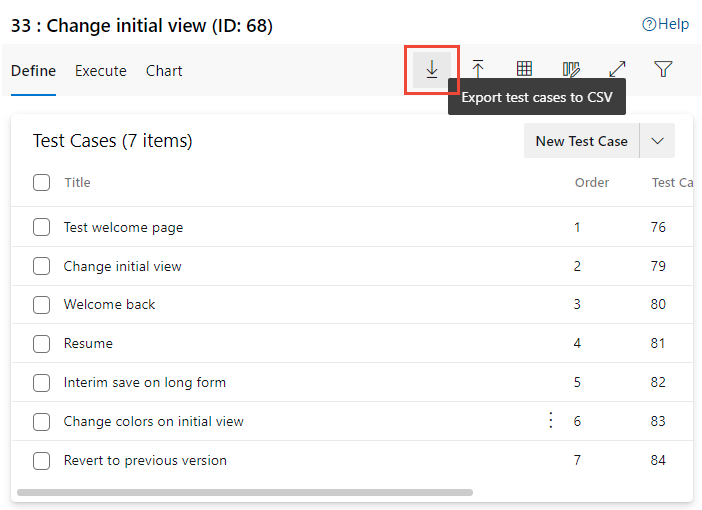
Task: Click test case ID 79
Action: click(x=658, y=266)
